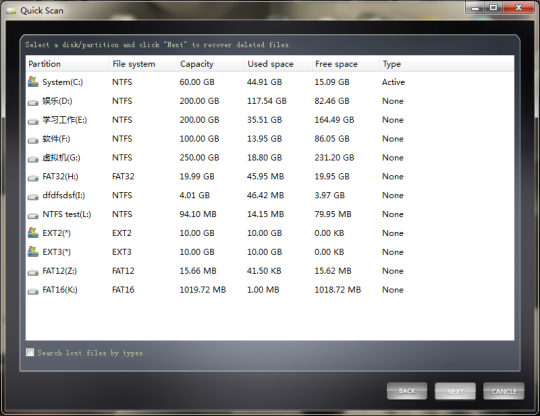Viewport: 540px width, 416px height.
Task: Click the CANCLE button
Action: tap(503, 391)
